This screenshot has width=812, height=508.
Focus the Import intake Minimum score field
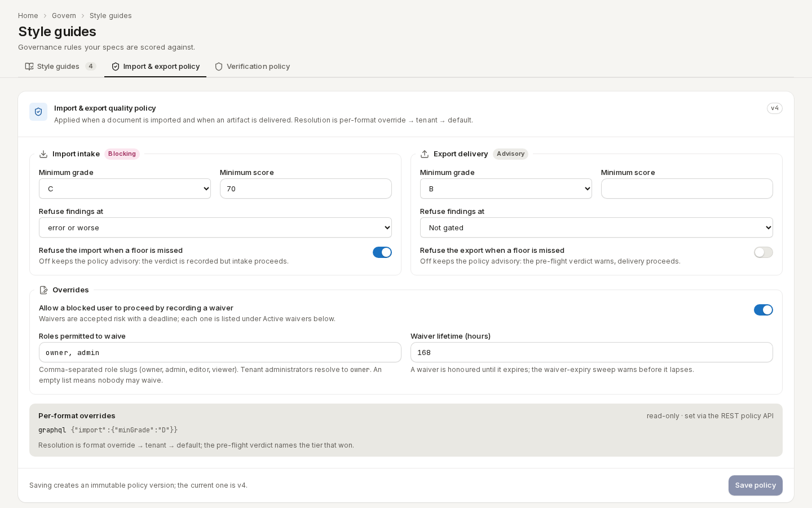(306, 189)
